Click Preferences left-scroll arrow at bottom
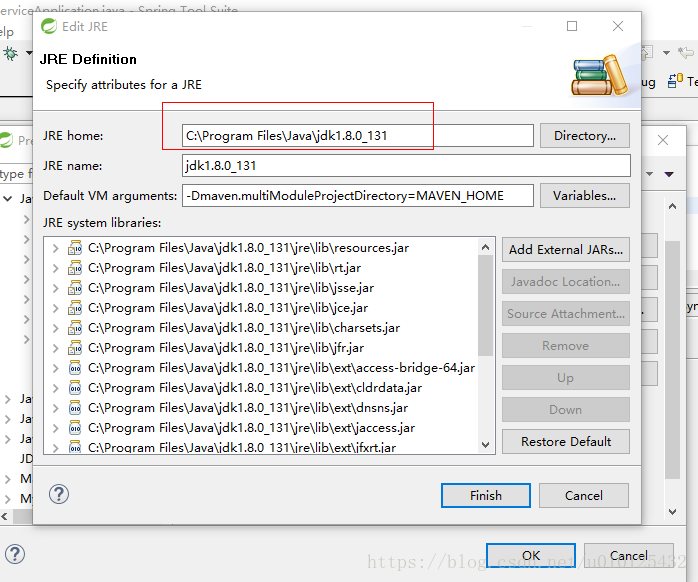Viewport: 698px width, 582px height. point(4,516)
